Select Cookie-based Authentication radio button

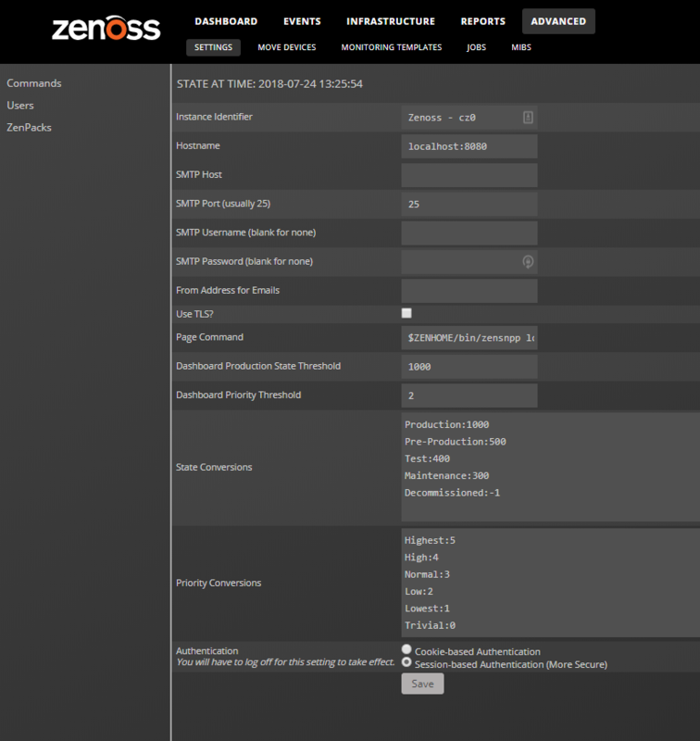[406, 649]
